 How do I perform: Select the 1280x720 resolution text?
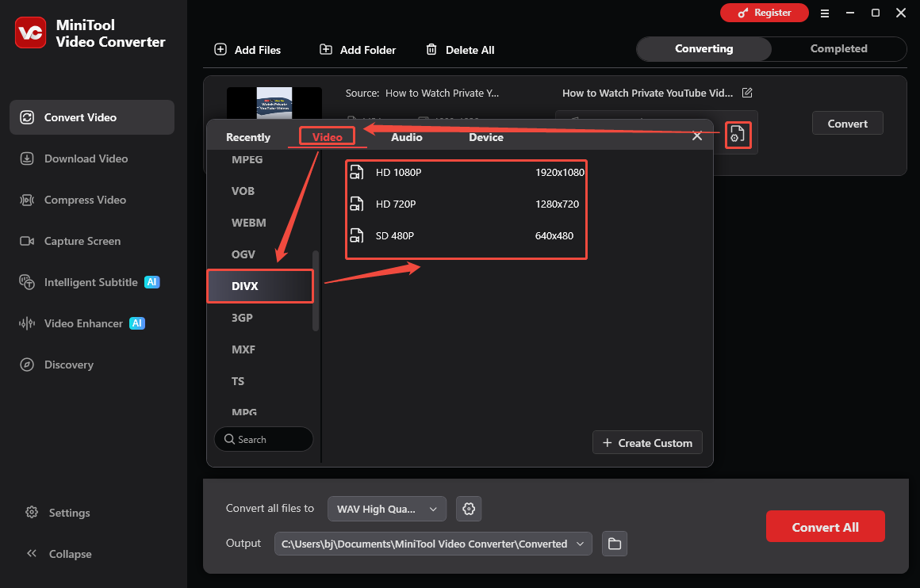[557, 204]
